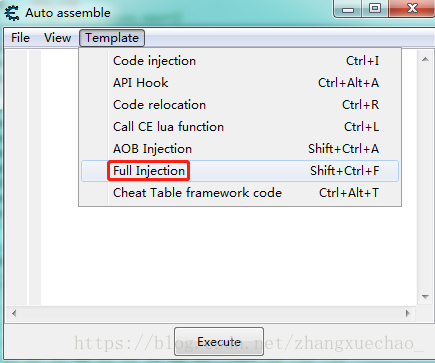
Task: Maximize the Auto assemble window
Action: tap(375, 9)
